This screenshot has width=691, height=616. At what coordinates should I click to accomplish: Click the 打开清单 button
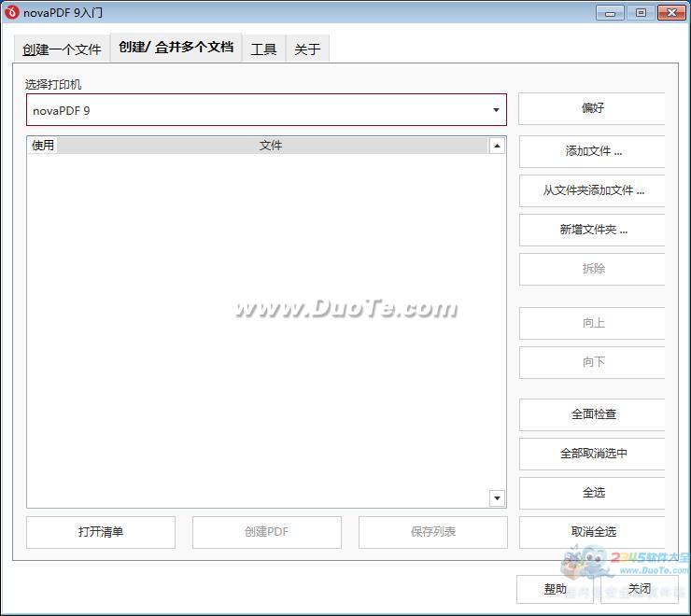click(x=101, y=532)
